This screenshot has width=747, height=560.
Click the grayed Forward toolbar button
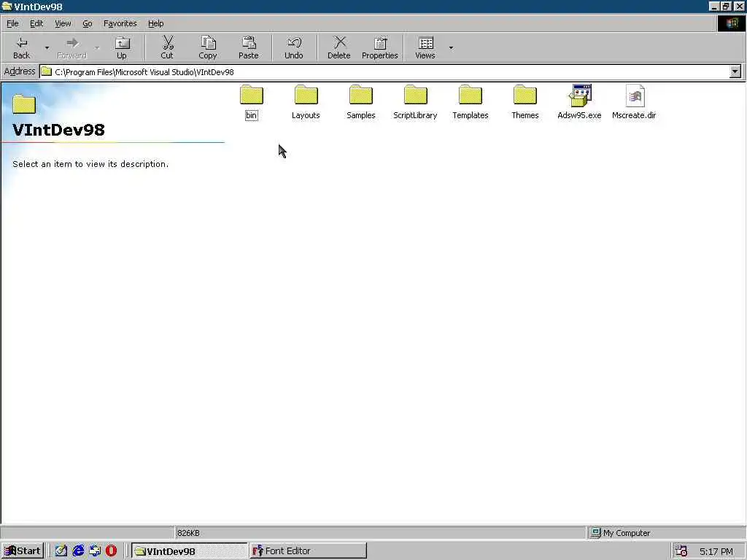72,47
